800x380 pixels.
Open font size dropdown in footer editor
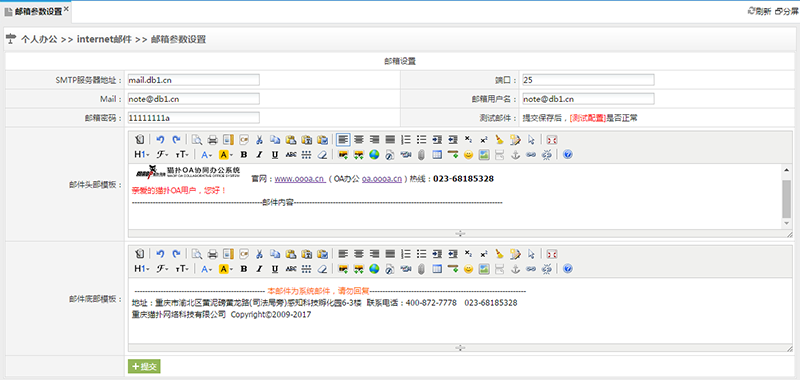click(x=182, y=269)
